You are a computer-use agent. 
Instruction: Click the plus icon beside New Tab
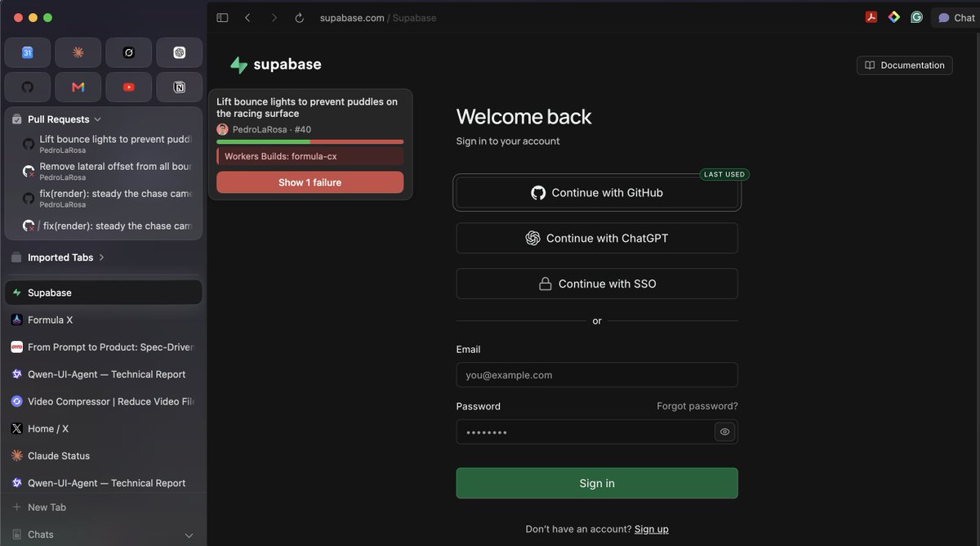click(16, 508)
